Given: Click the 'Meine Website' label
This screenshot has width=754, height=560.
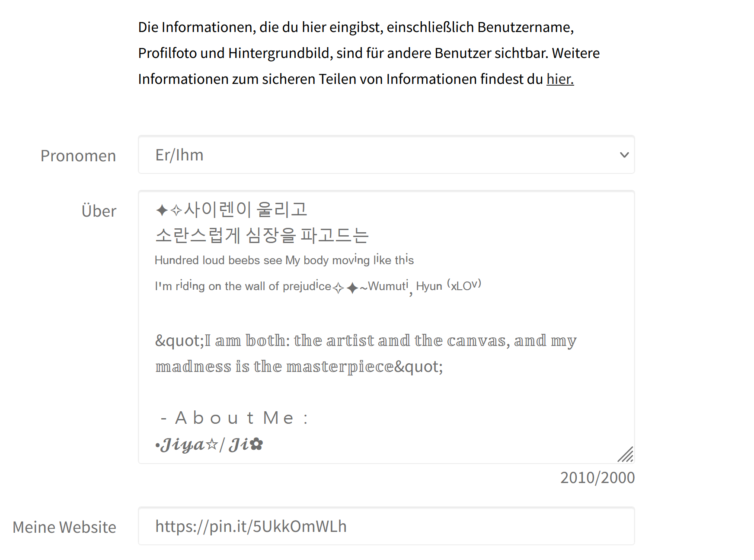Looking at the screenshot, I should (64, 527).
